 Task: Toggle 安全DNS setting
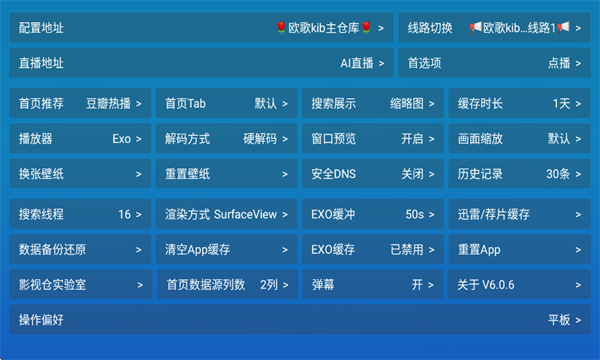click(373, 174)
